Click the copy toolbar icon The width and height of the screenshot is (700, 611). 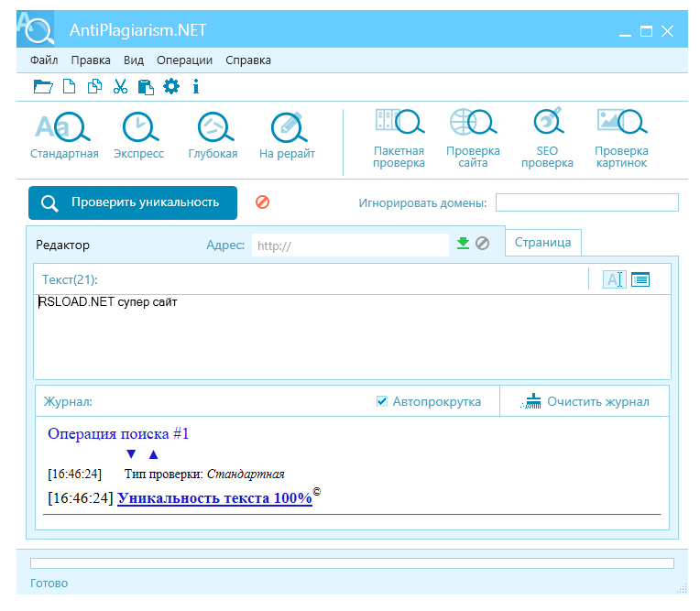94,86
